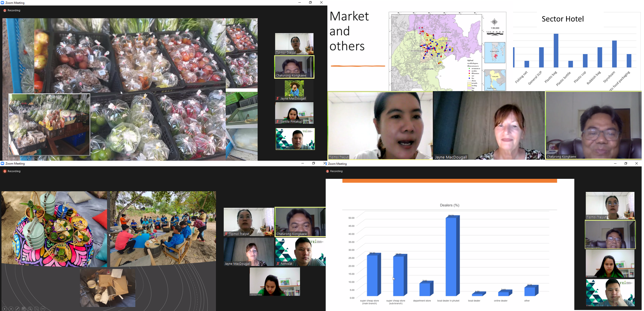Click the inset market stall photo on shared slide

pos(49,124)
